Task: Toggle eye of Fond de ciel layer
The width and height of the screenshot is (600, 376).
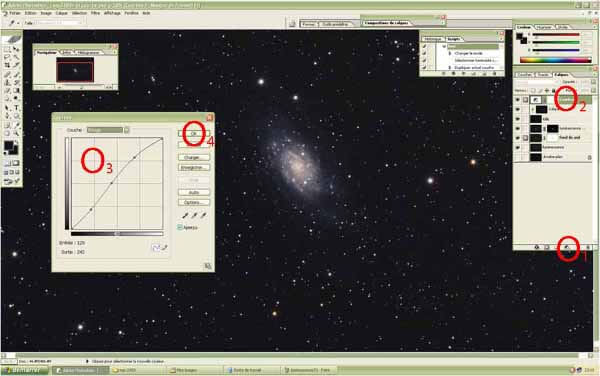Action: point(517,138)
